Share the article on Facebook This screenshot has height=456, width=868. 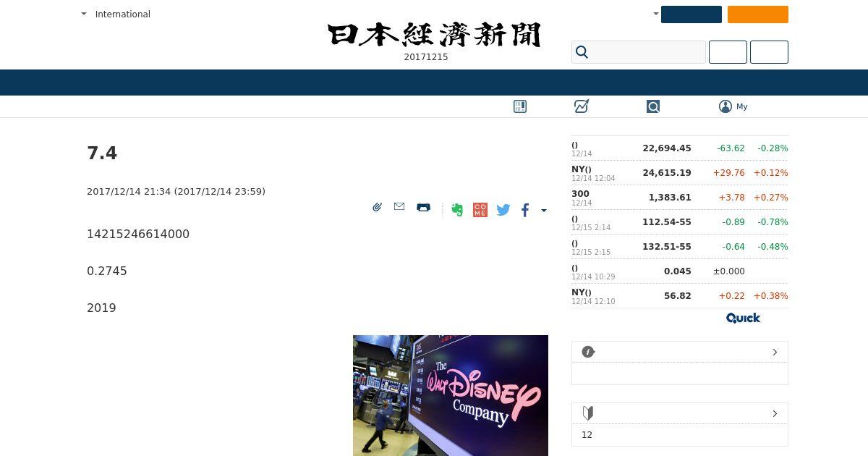(x=525, y=210)
